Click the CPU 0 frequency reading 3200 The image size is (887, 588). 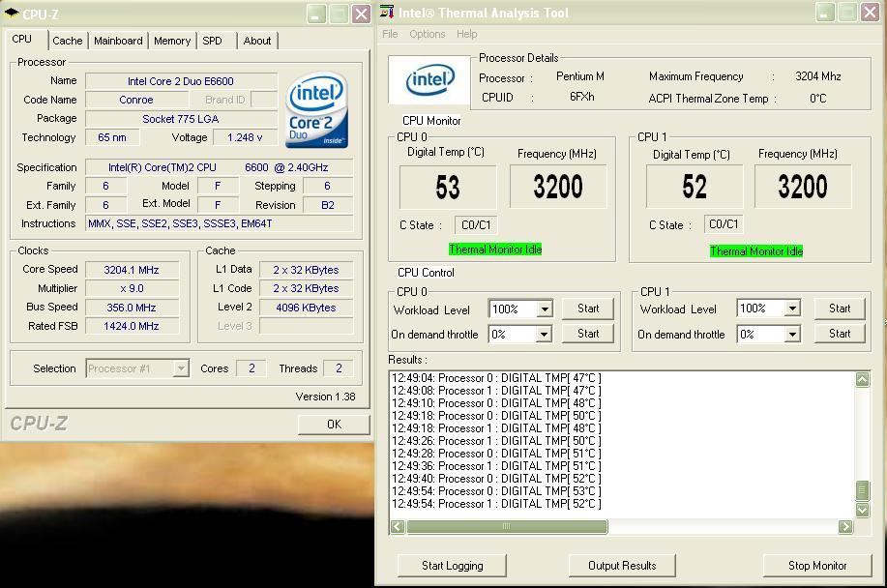(x=558, y=187)
